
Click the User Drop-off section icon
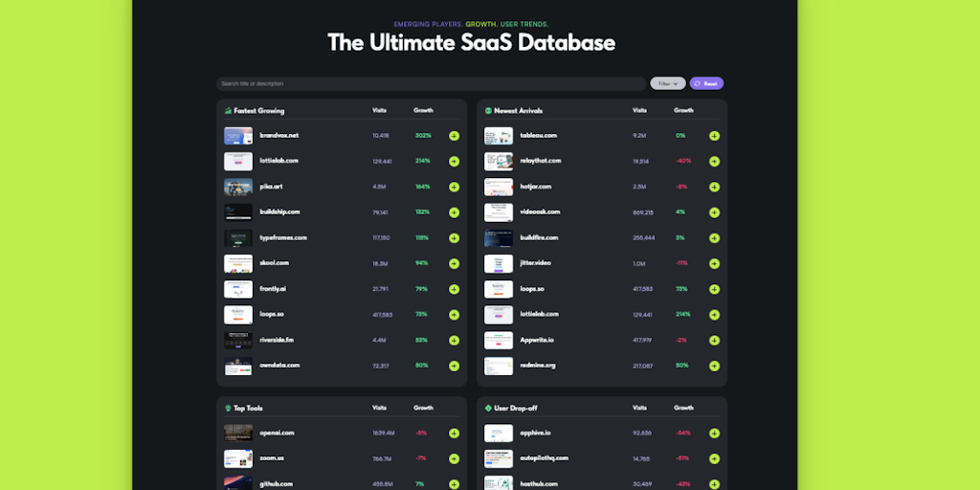[x=488, y=408]
